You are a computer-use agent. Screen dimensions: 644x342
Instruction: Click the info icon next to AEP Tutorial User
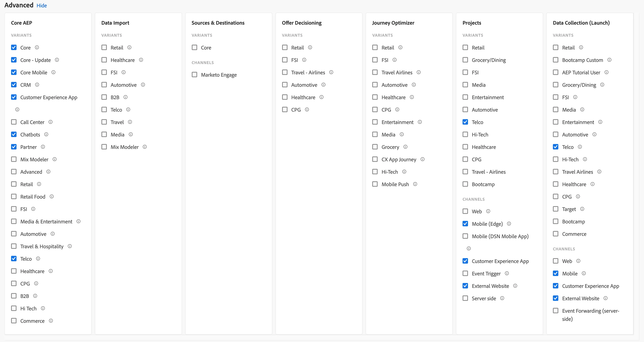tap(607, 72)
